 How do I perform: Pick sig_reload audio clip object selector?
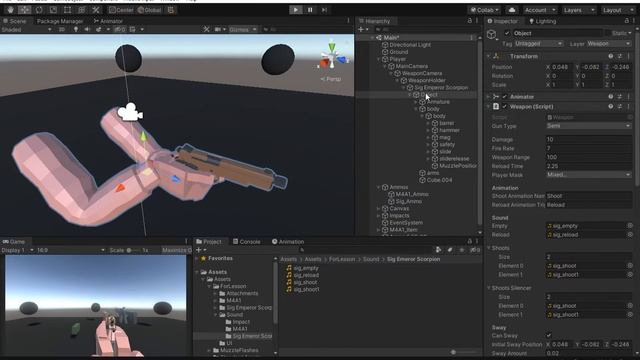click(630, 235)
